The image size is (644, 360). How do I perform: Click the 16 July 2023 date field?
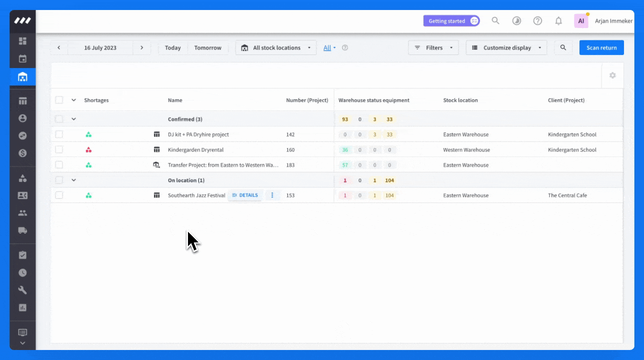click(x=100, y=48)
